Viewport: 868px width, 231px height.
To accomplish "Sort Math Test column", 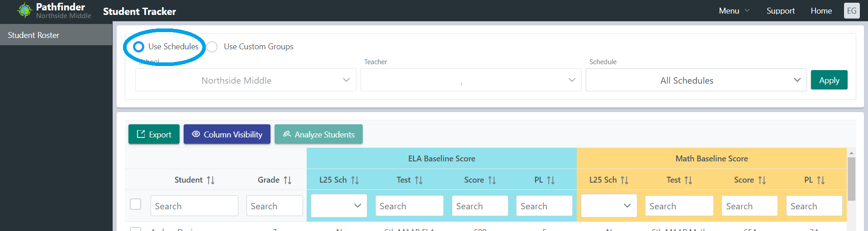I will tap(688, 180).
